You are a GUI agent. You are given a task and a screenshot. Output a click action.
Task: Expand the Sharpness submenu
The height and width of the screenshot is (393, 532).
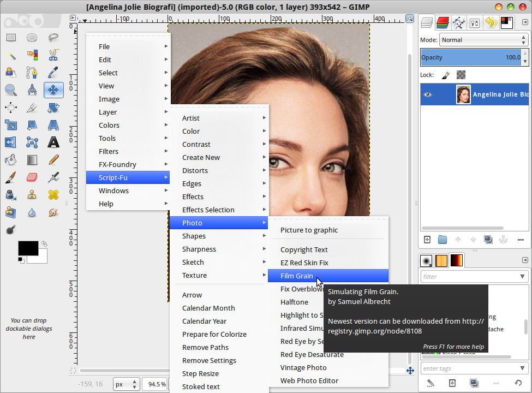coord(219,249)
